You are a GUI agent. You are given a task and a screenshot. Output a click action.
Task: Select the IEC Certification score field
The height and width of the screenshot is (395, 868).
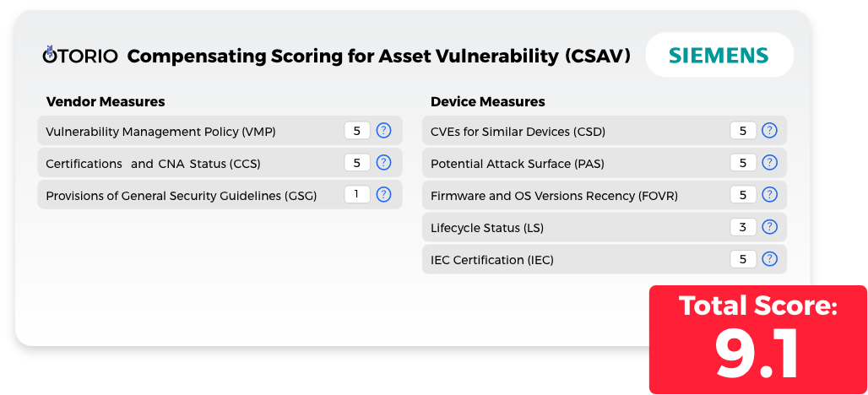click(x=743, y=259)
